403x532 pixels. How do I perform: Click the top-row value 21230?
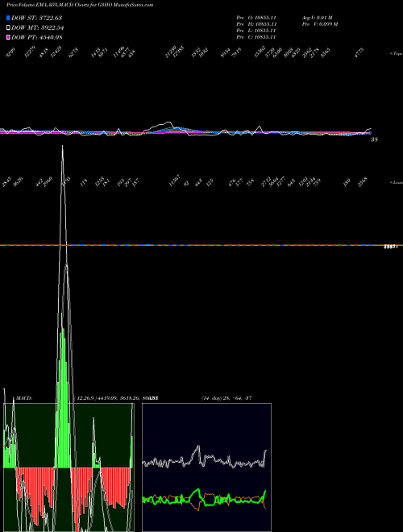click(x=171, y=52)
